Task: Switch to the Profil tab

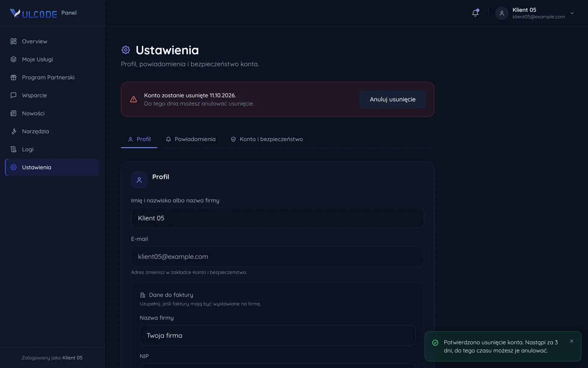Action: (x=139, y=139)
